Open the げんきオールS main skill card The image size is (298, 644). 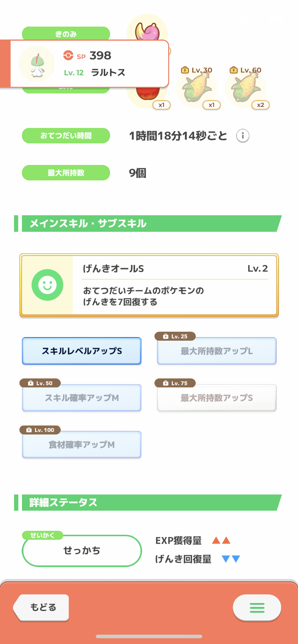(x=149, y=285)
